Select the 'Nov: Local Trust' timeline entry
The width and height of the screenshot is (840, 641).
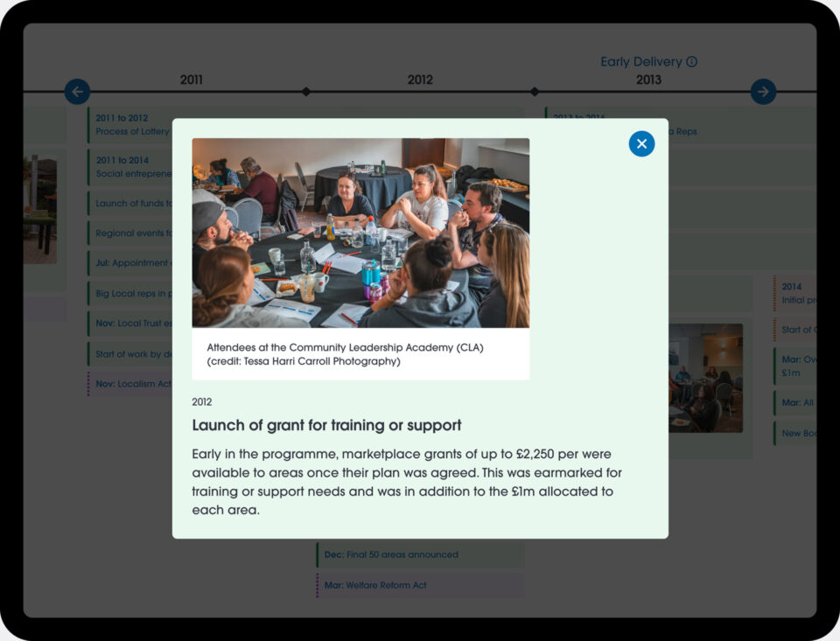coord(131,324)
